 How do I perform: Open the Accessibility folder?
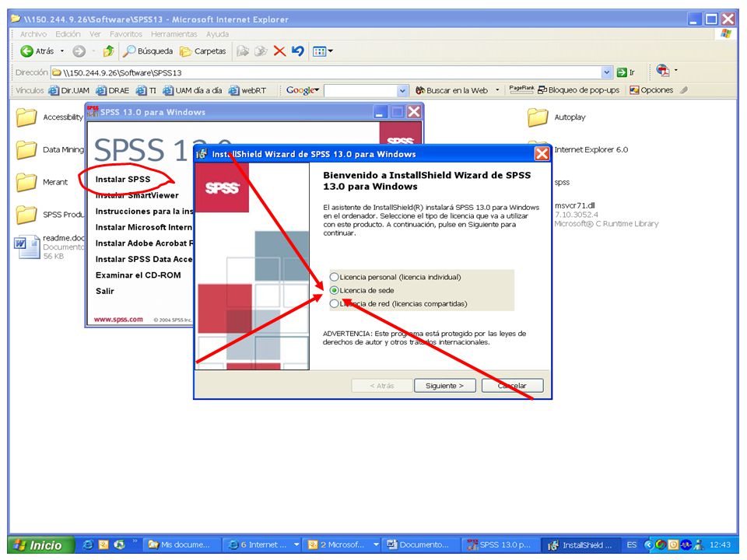coord(49,117)
